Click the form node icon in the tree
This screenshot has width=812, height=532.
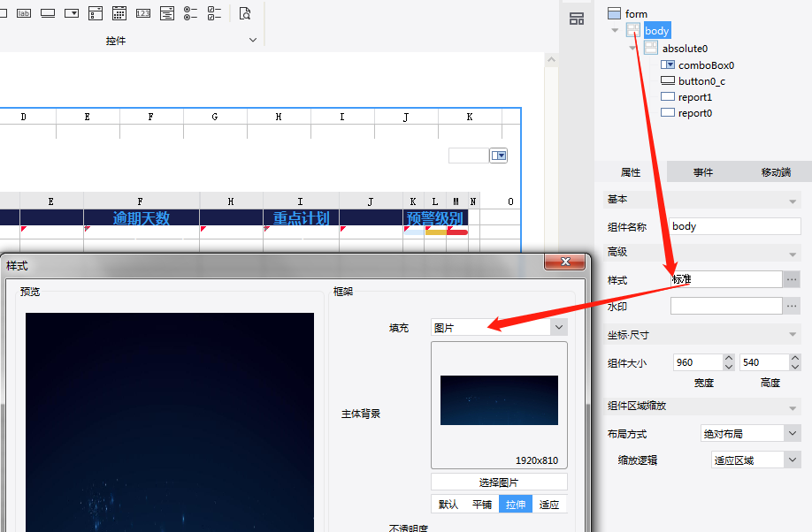(614, 13)
